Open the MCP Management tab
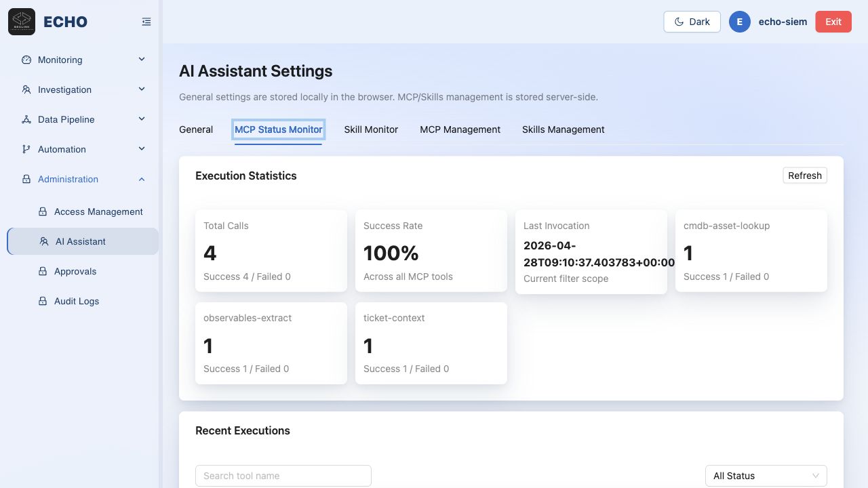868x488 pixels. 460,129
